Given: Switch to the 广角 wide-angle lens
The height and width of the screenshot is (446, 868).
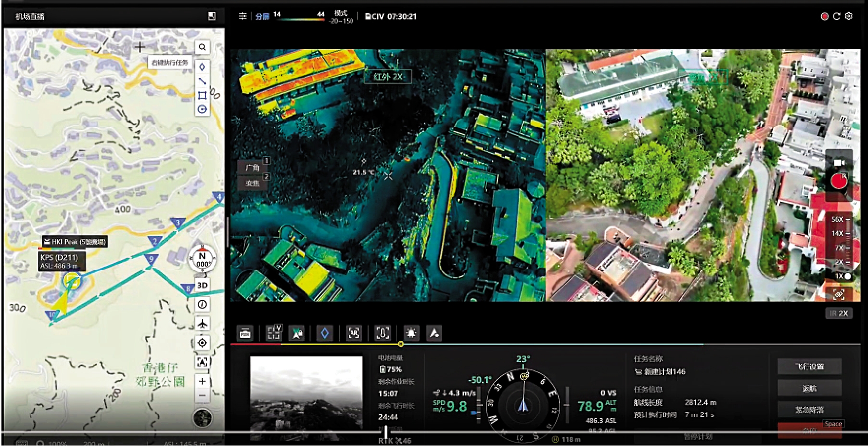Looking at the screenshot, I should point(253,168).
